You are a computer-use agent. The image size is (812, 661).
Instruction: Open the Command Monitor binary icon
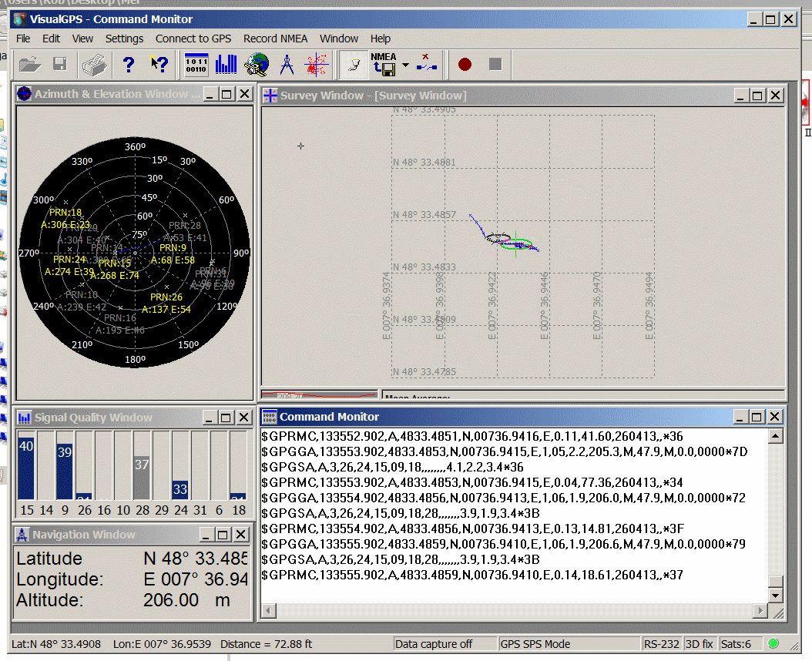[x=196, y=65]
